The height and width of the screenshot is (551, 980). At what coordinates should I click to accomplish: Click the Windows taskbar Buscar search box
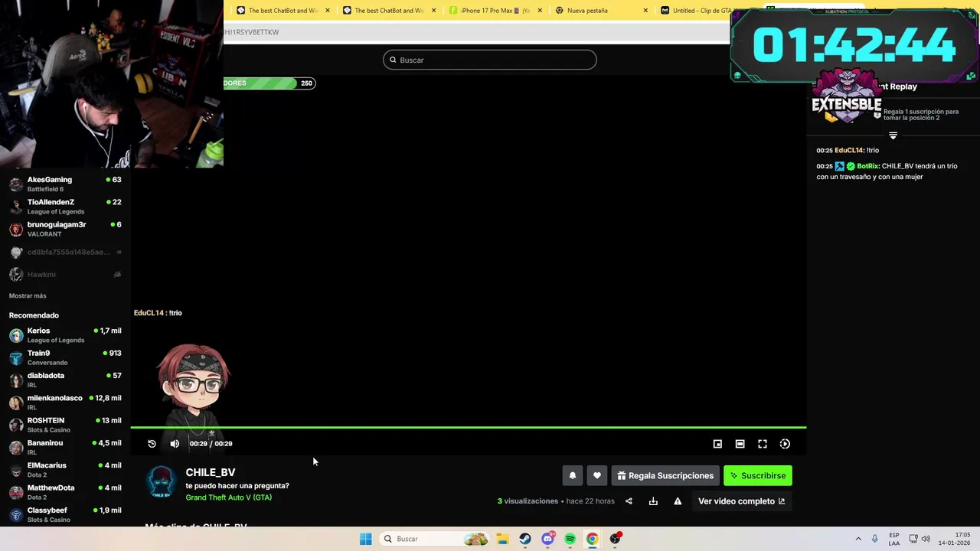(x=435, y=539)
